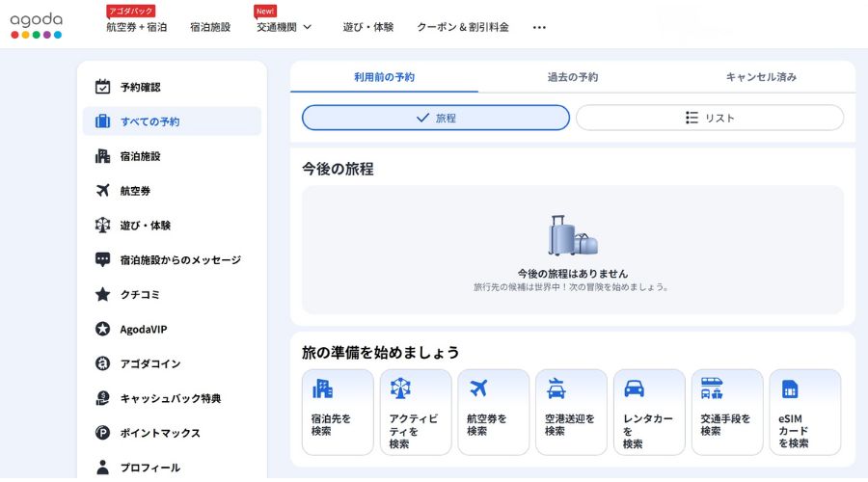Open the 交通手段を検索 card
The image size is (868, 482).
click(x=727, y=413)
